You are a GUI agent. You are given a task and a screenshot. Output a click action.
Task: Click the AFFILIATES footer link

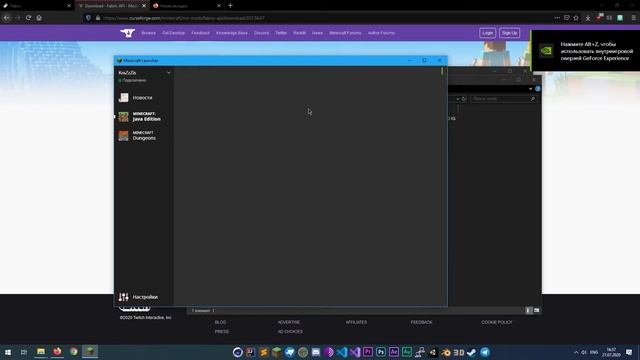[356, 322]
